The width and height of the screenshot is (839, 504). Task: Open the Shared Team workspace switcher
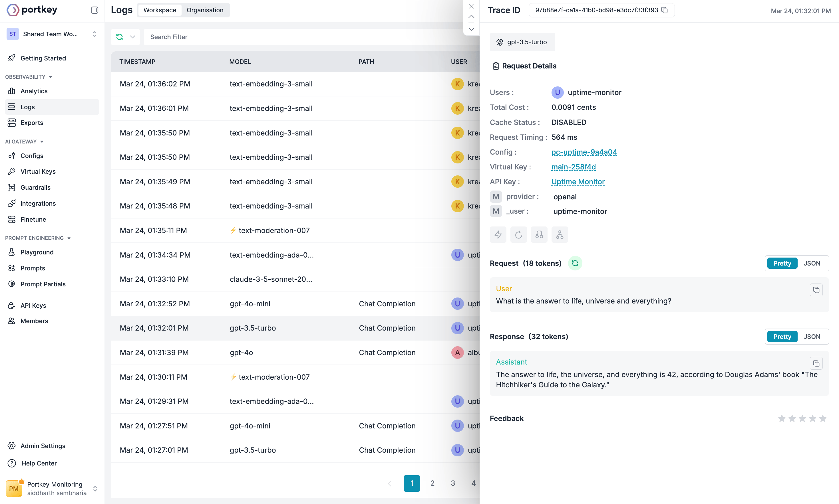(52, 34)
